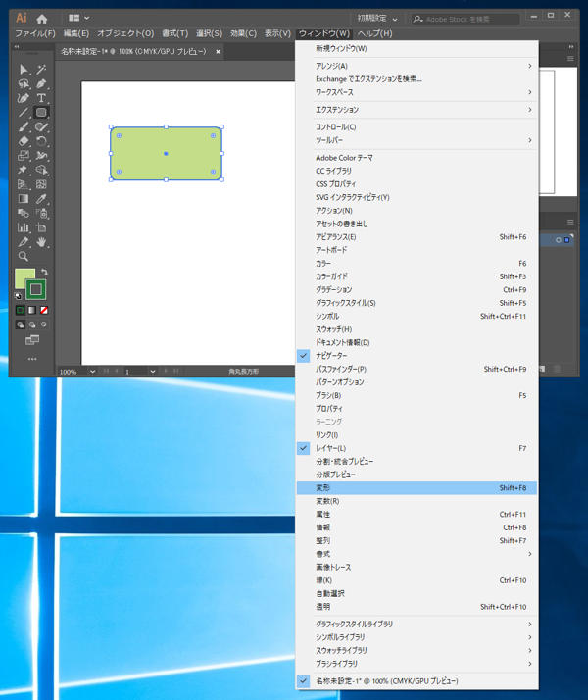Select the Gradient tool
Viewport: 588px width, 700px height.
[x=24, y=199]
